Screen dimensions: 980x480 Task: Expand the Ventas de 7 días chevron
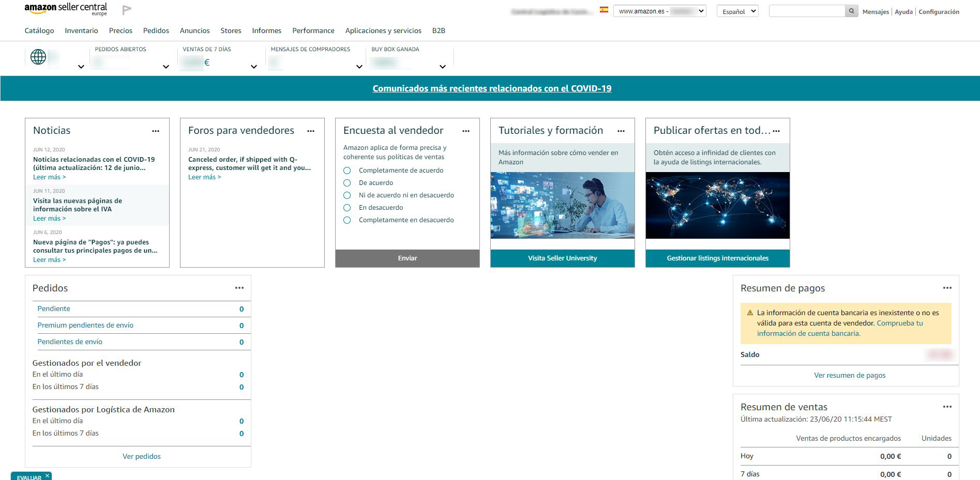pyautogui.click(x=254, y=67)
